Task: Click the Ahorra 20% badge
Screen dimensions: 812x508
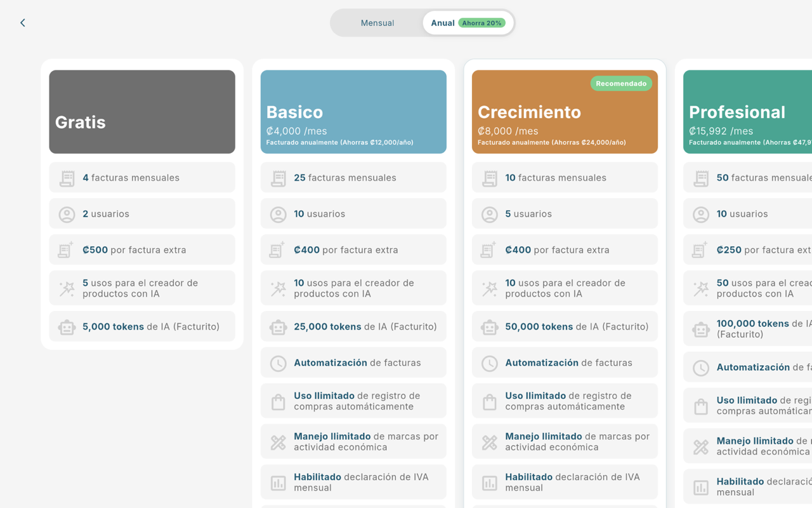Action: [481, 23]
